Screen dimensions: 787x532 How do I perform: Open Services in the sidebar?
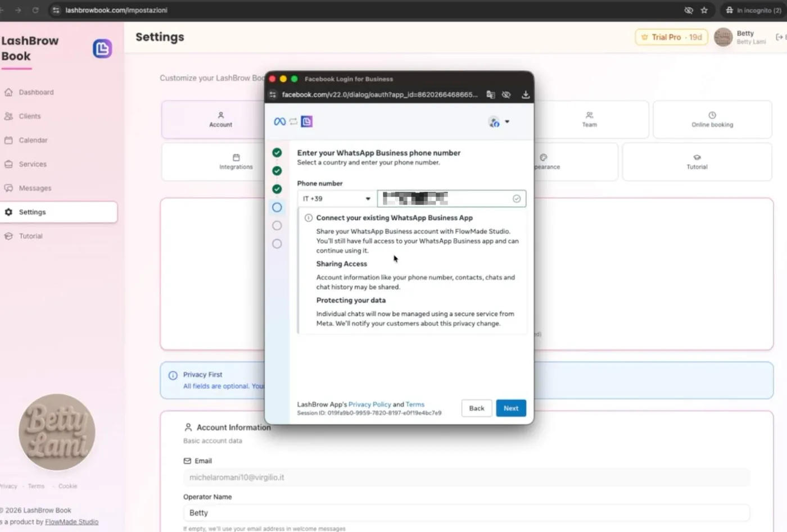[33, 164]
